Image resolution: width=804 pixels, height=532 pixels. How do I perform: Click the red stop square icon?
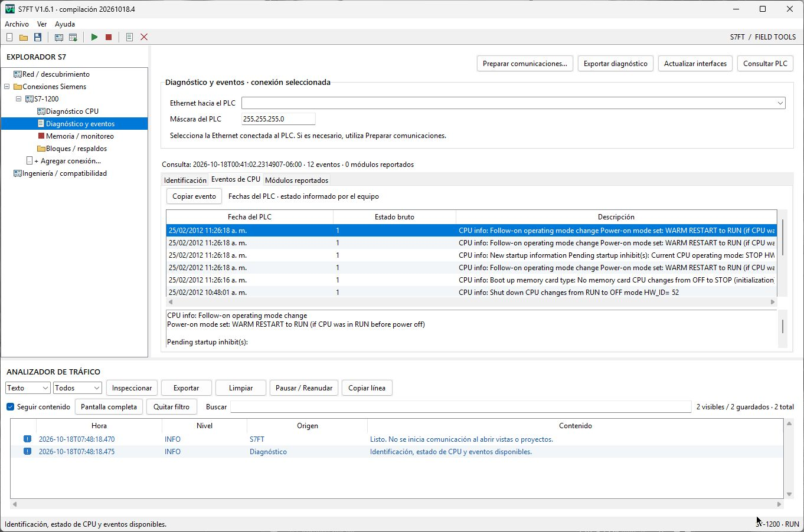[x=109, y=37]
